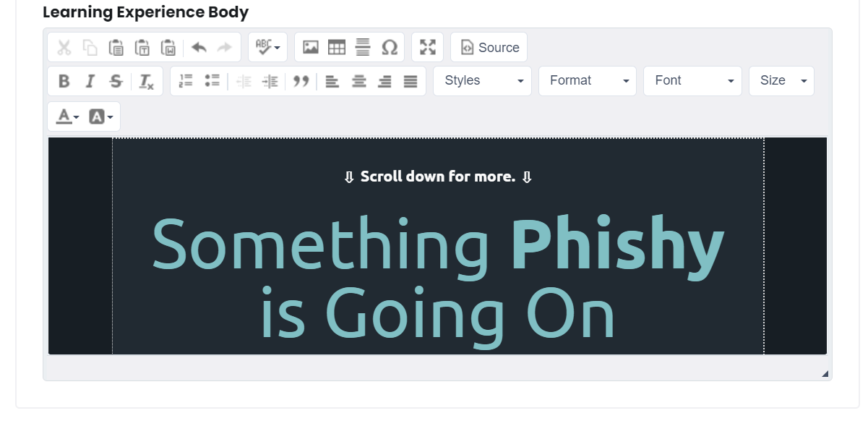Image resolution: width=868 pixels, height=421 pixels.
Task: Open the Styles dropdown
Action: tap(483, 81)
